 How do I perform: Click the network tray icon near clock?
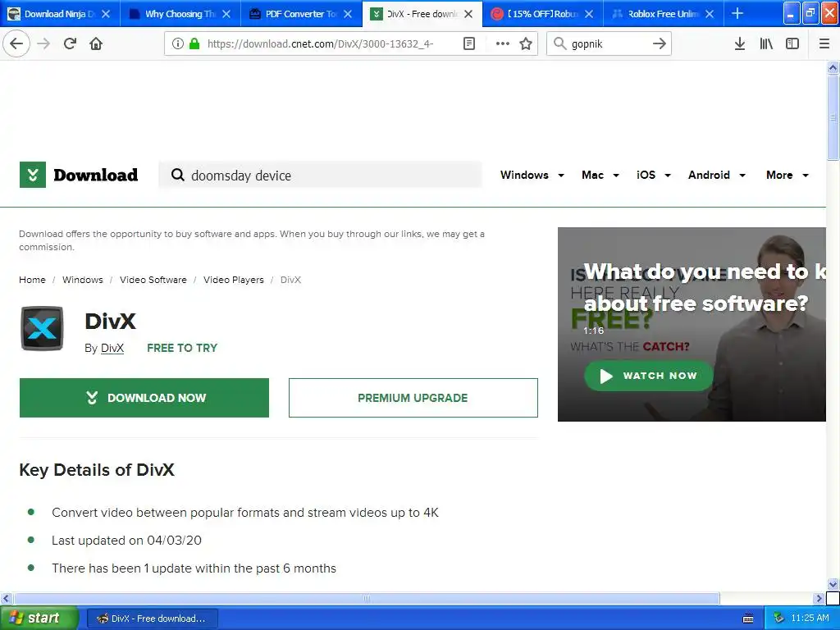(779, 619)
